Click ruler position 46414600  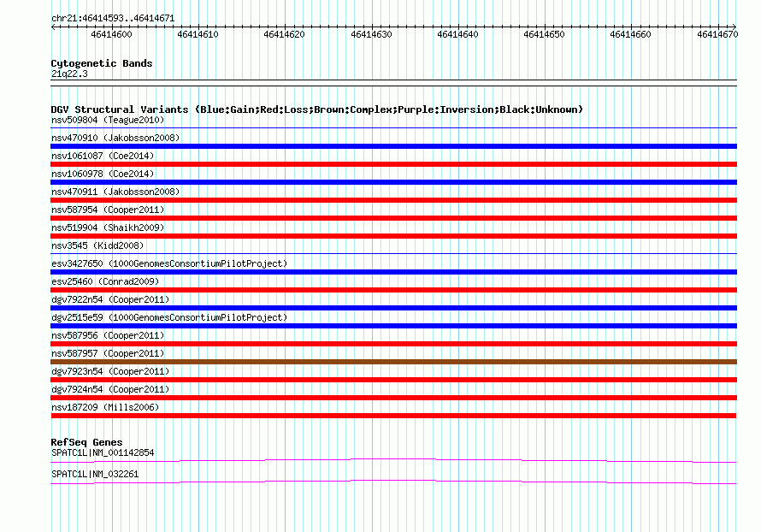pos(111,34)
